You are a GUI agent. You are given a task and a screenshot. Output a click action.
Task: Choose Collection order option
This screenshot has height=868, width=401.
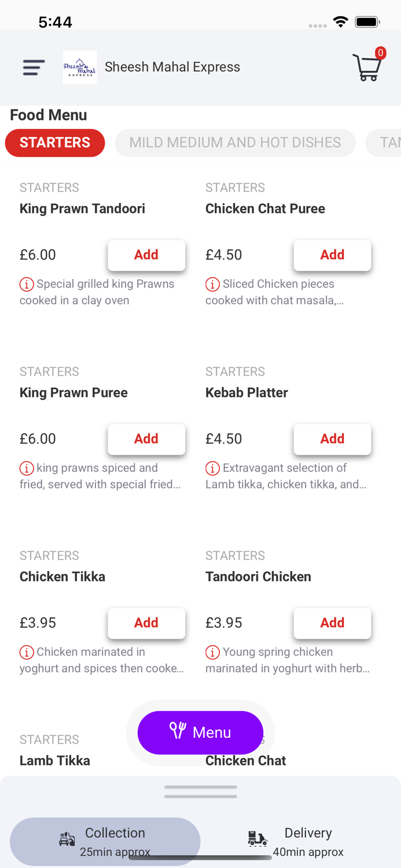105,841
